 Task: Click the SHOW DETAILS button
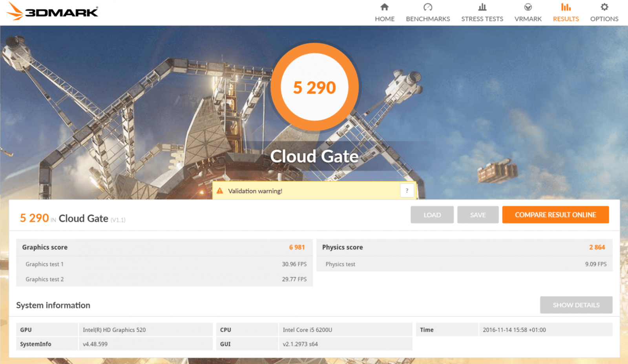(x=576, y=305)
